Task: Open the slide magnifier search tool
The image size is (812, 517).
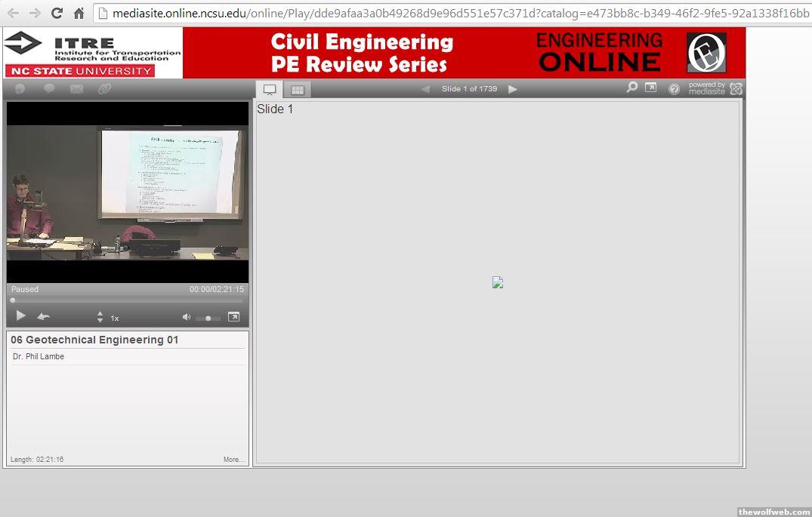Action: pos(631,88)
